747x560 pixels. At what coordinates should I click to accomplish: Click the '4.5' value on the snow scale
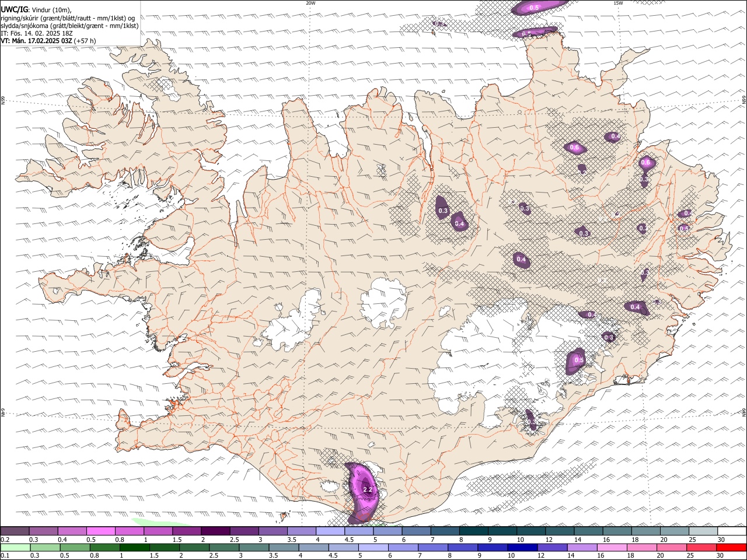pos(349,540)
